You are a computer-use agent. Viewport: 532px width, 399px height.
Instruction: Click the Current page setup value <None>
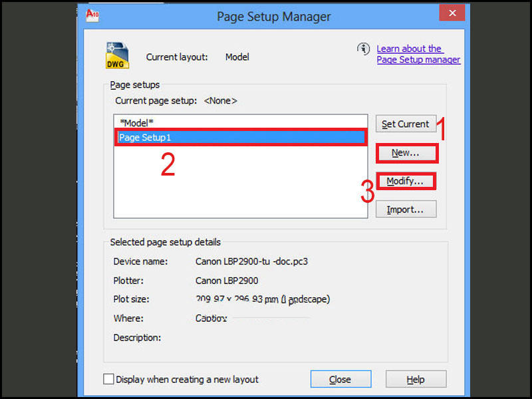(221, 101)
